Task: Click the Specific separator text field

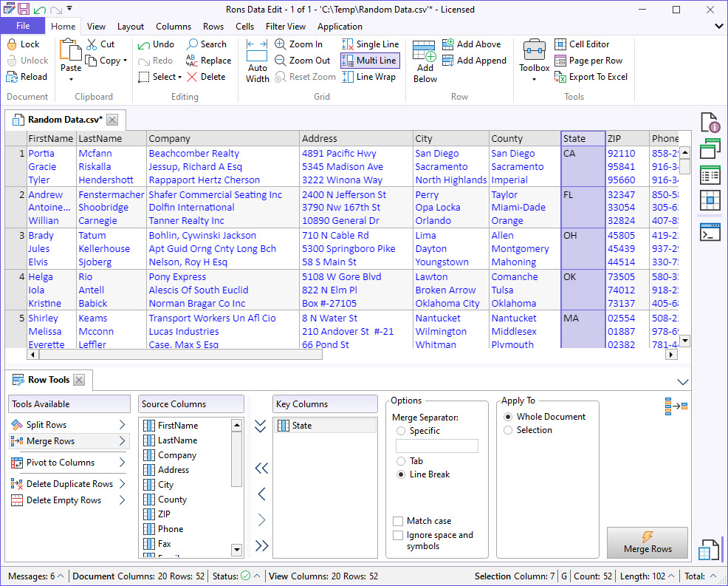Action: pyautogui.click(x=437, y=446)
